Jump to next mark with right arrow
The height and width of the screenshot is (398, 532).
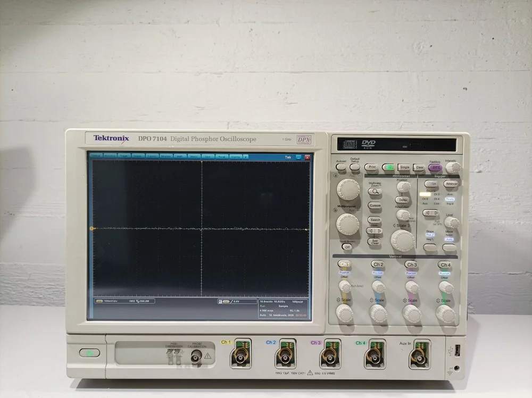(x=379, y=231)
